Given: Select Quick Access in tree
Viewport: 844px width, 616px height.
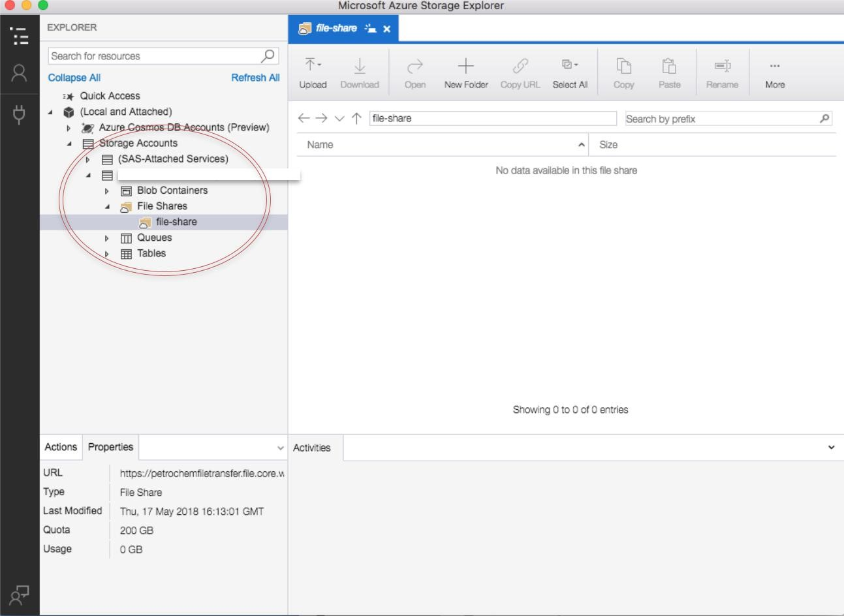Looking at the screenshot, I should pyautogui.click(x=110, y=96).
